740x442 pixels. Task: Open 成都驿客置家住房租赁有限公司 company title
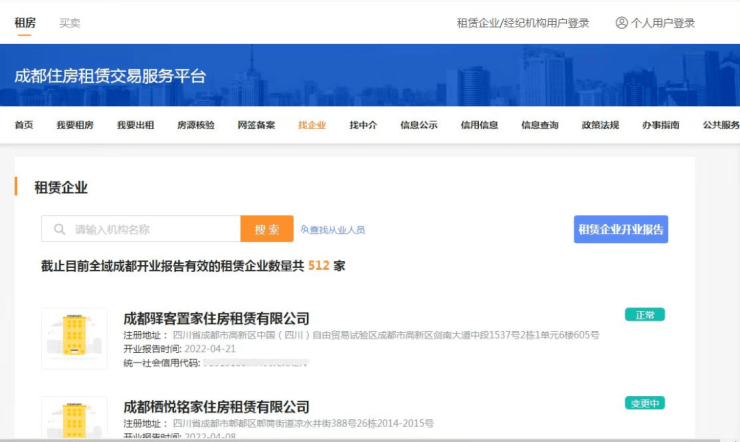coord(216,318)
